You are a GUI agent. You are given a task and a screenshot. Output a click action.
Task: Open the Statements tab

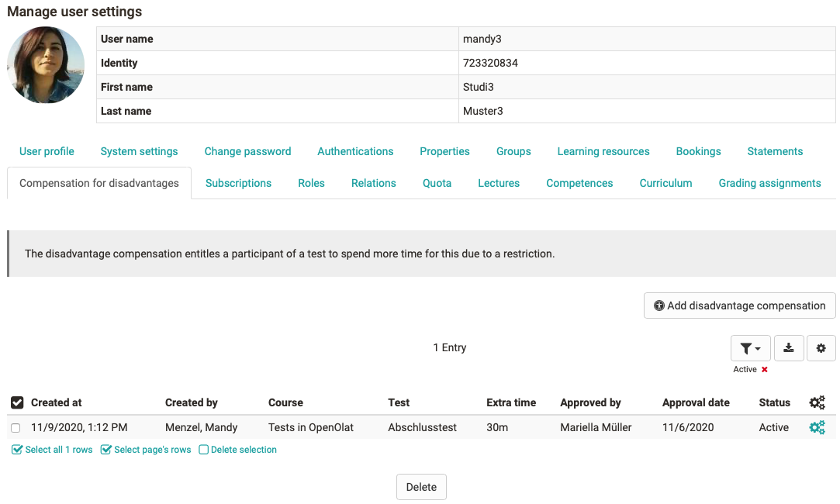click(x=775, y=151)
